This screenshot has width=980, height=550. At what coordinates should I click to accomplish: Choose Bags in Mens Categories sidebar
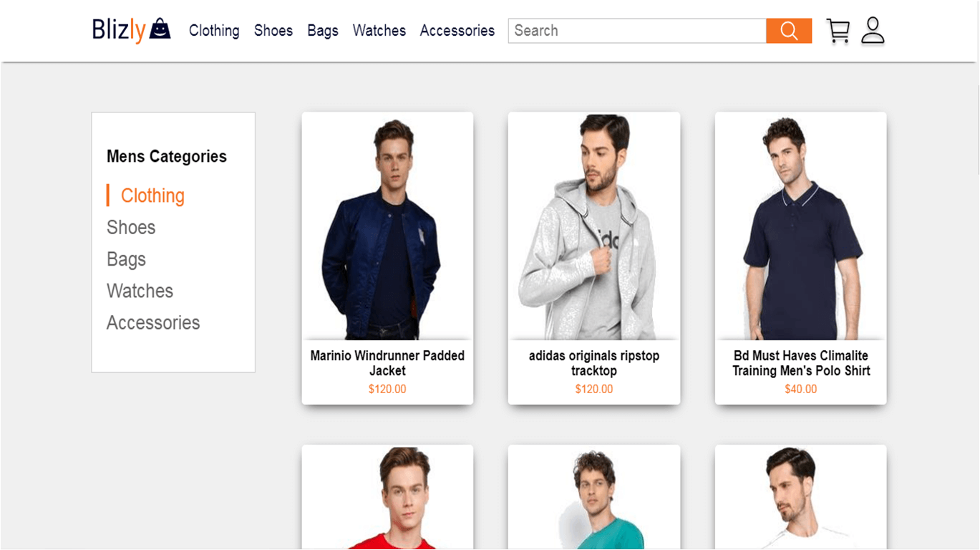pyautogui.click(x=126, y=259)
